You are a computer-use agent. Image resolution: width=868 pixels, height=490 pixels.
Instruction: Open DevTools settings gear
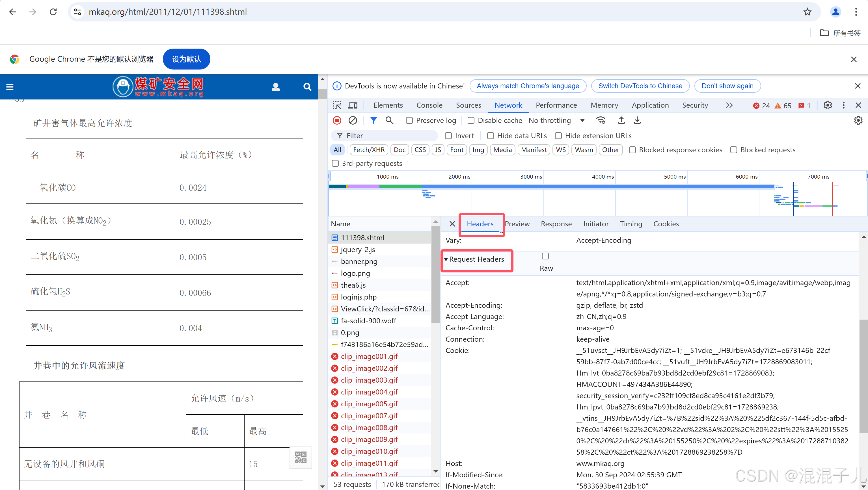pos(828,105)
